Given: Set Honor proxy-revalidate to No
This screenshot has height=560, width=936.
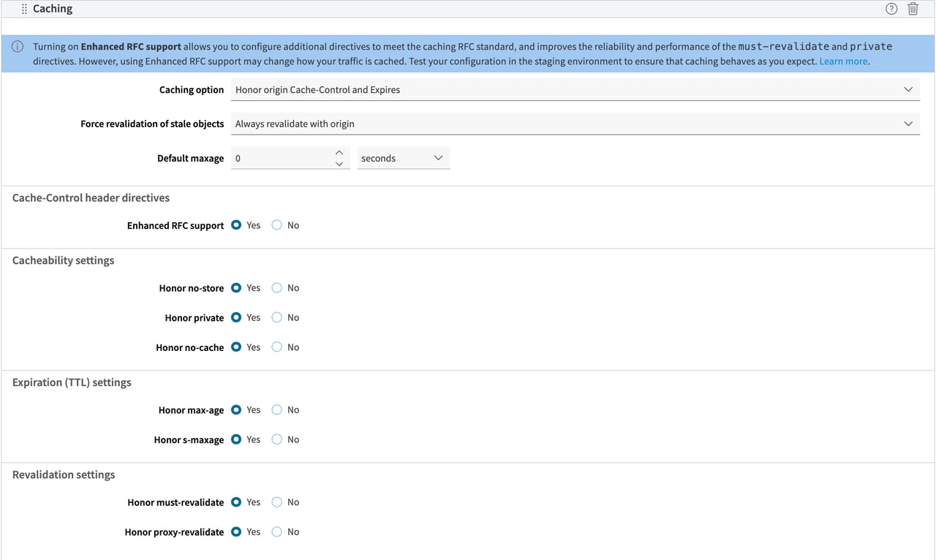Looking at the screenshot, I should point(276,531).
